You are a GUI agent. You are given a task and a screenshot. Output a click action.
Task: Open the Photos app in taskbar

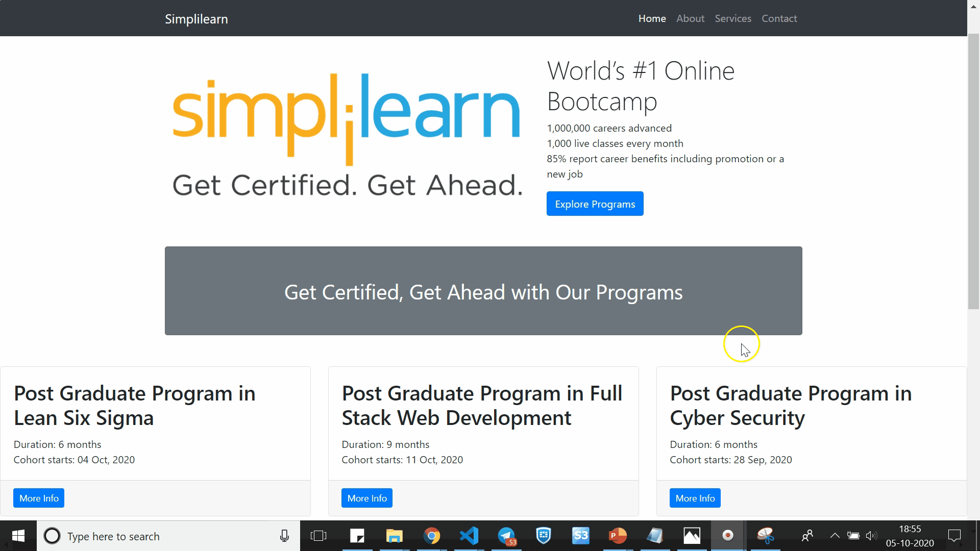(692, 536)
